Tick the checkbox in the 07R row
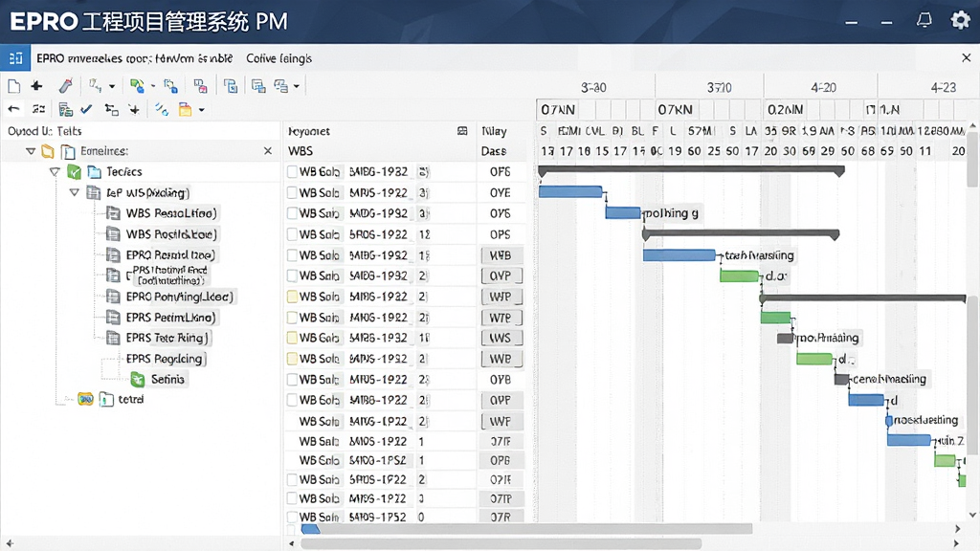Image resolution: width=980 pixels, height=551 pixels. pyautogui.click(x=292, y=518)
